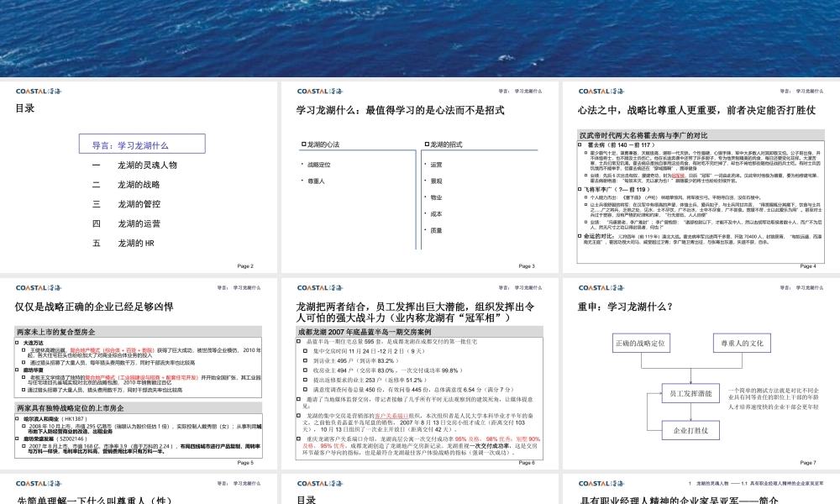Click heading 两家具有独特战略定位的上市房企
This screenshot has height=504, width=840.
click(71, 408)
